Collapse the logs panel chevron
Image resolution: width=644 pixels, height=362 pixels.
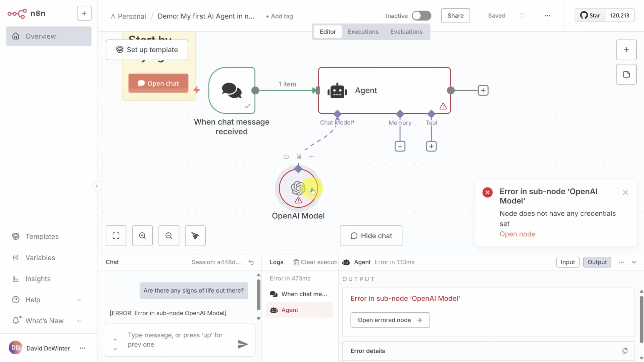(634, 262)
